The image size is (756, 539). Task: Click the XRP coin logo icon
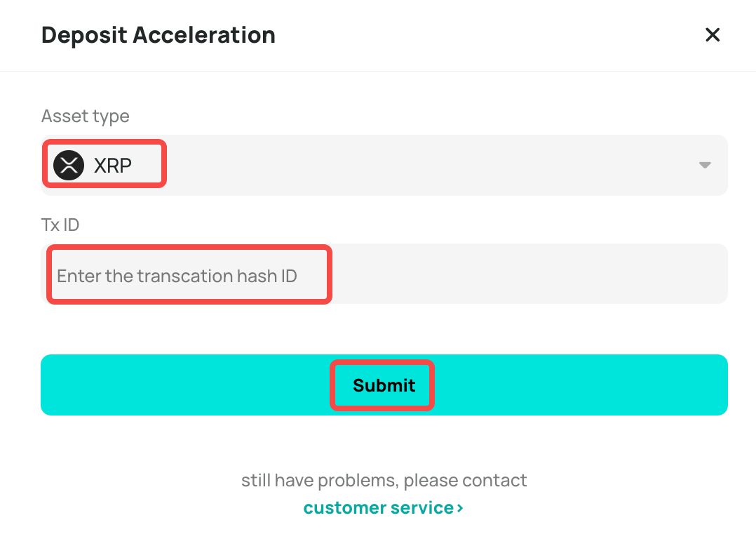point(69,166)
